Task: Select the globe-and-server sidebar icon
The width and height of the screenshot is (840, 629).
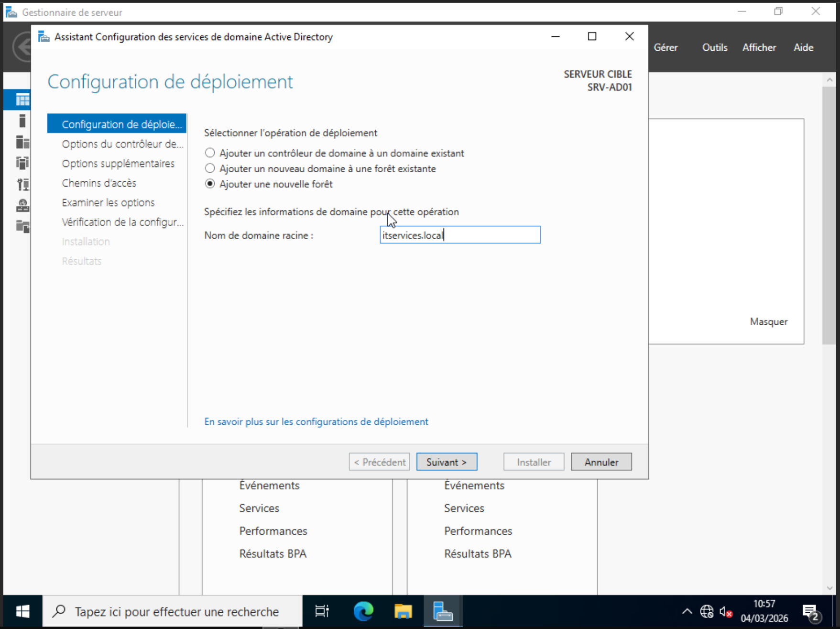Action: pyautogui.click(x=22, y=205)
